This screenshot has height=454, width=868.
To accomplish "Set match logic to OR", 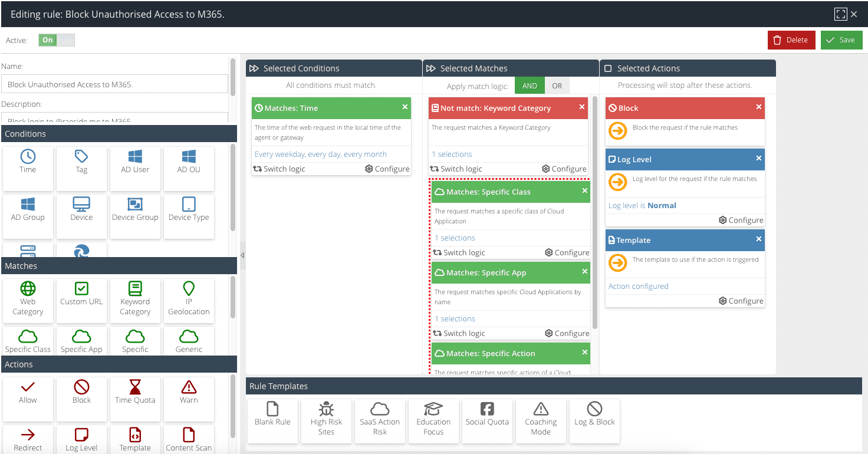I will click(x=557, y=85).
